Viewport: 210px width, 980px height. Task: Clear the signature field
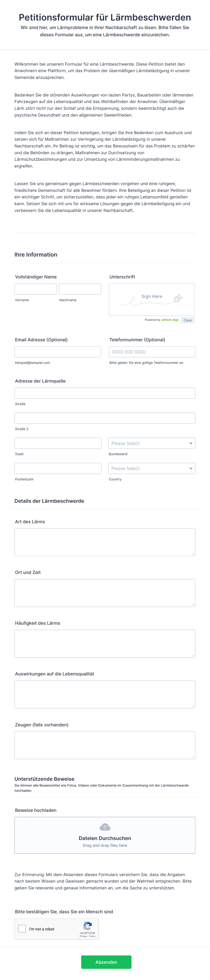click(x=187, y=320)
